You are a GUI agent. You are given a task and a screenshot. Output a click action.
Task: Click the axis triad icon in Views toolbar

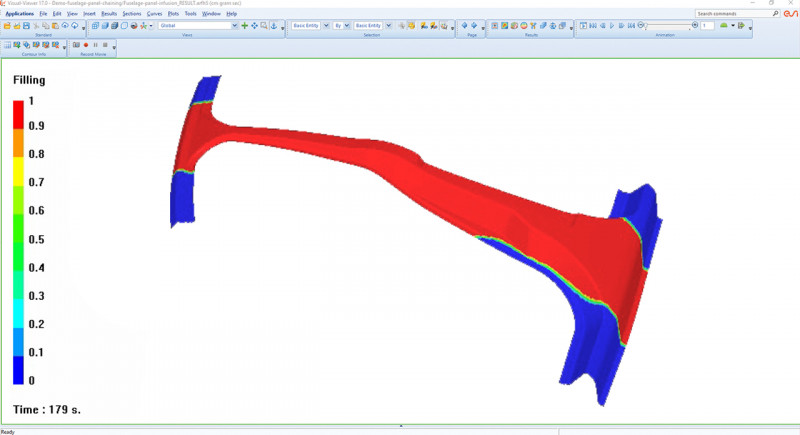click(143, 25)
